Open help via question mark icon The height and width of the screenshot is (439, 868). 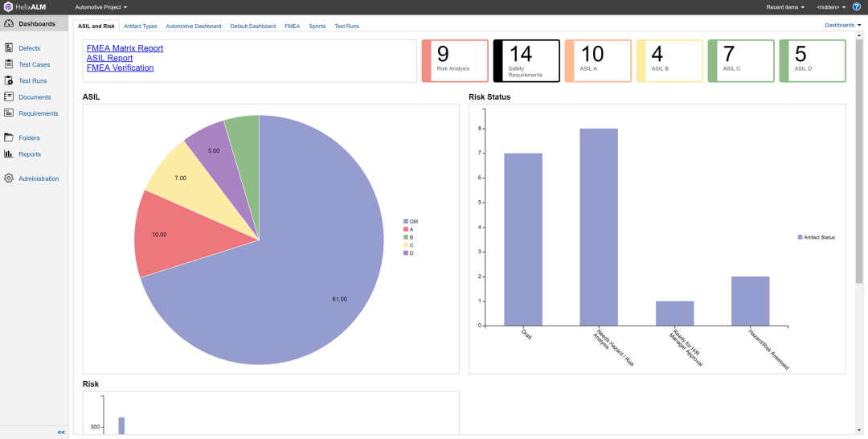click(857, 7)
